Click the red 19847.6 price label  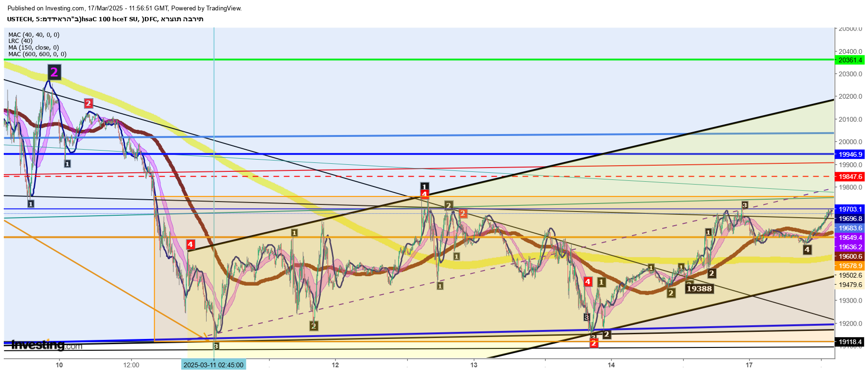click(850, 177)
